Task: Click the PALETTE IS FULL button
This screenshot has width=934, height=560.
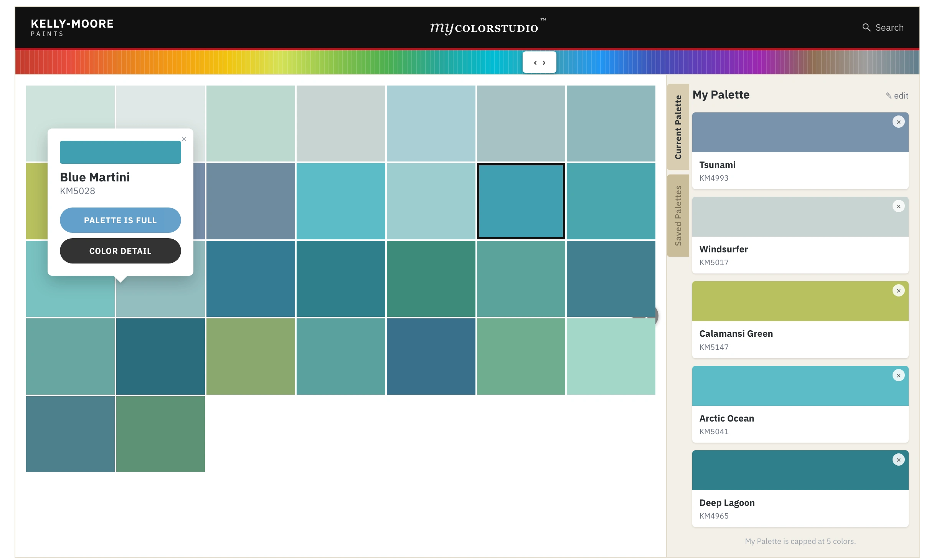Action: coord(120,220)
